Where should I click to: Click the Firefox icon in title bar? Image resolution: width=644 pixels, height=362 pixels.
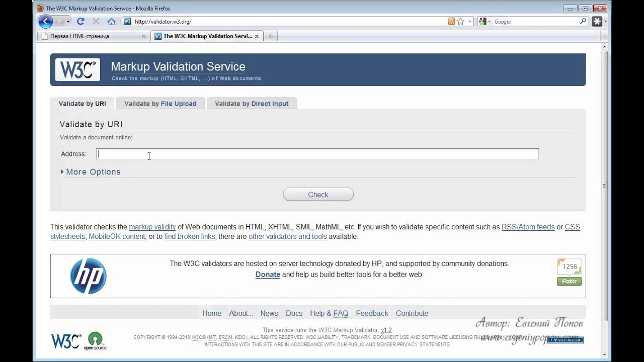click(40, 8)
